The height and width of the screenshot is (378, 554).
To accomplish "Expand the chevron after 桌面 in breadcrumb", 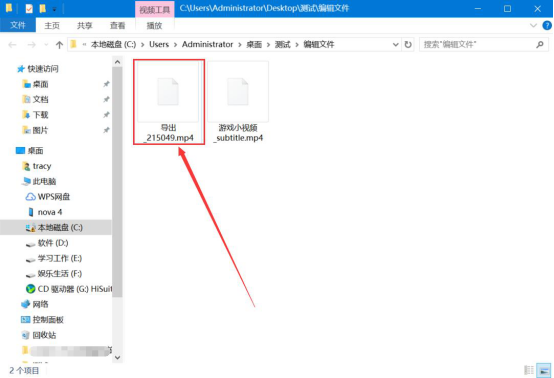I will [x=268, y=45].
